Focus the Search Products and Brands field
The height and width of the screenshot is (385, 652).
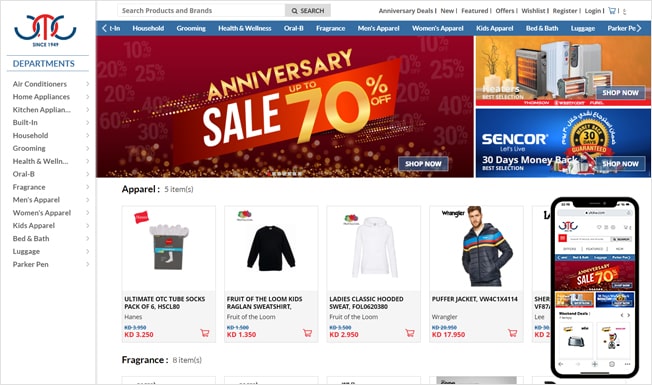pyautogui.click(x=201, y=11)
